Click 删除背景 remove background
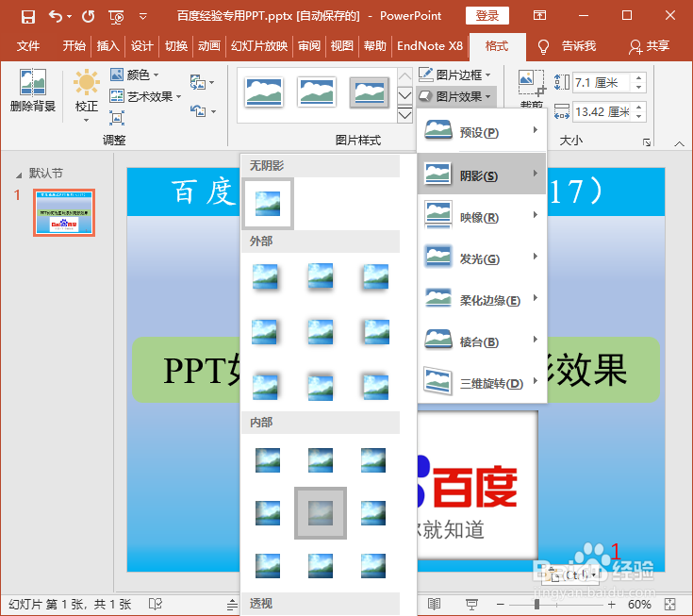The height and width of the screenshot is (616, 693). pyautogui.click(x=32, y=91)
